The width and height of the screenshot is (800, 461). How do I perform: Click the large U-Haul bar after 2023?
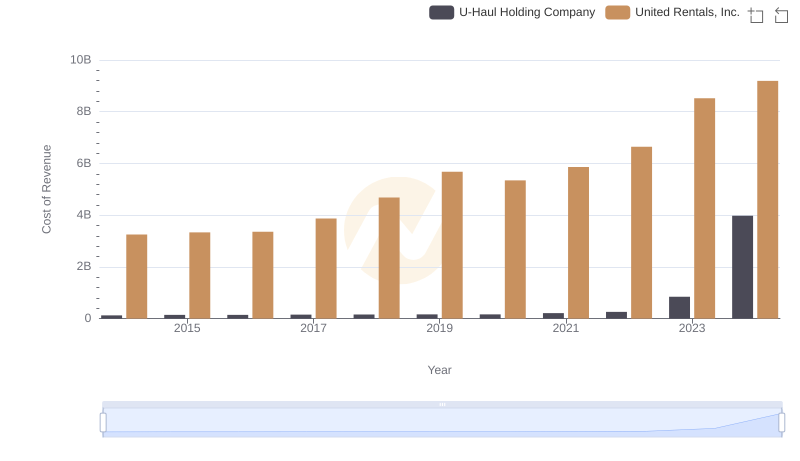742,267
